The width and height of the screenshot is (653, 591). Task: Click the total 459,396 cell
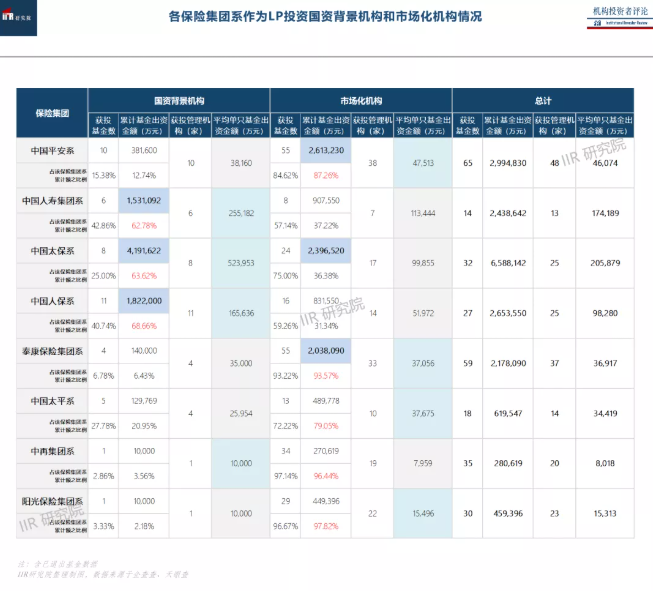coord(508,514)
